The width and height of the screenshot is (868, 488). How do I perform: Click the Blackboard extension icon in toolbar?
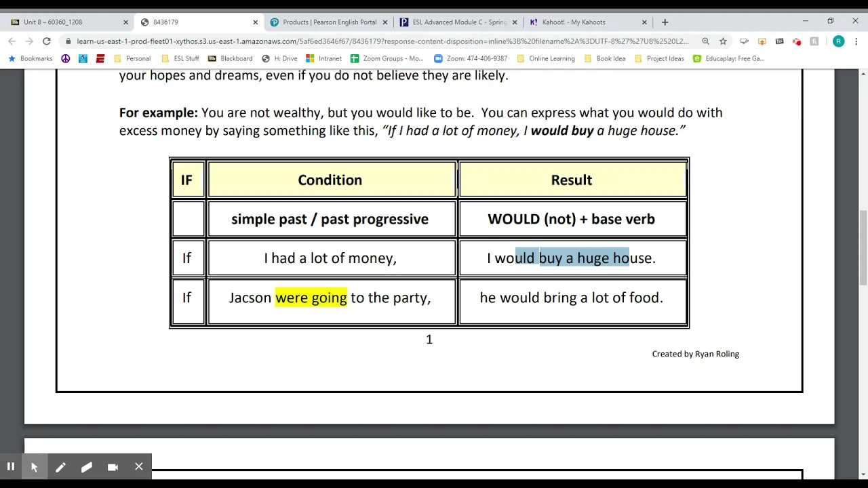point(780,41)
